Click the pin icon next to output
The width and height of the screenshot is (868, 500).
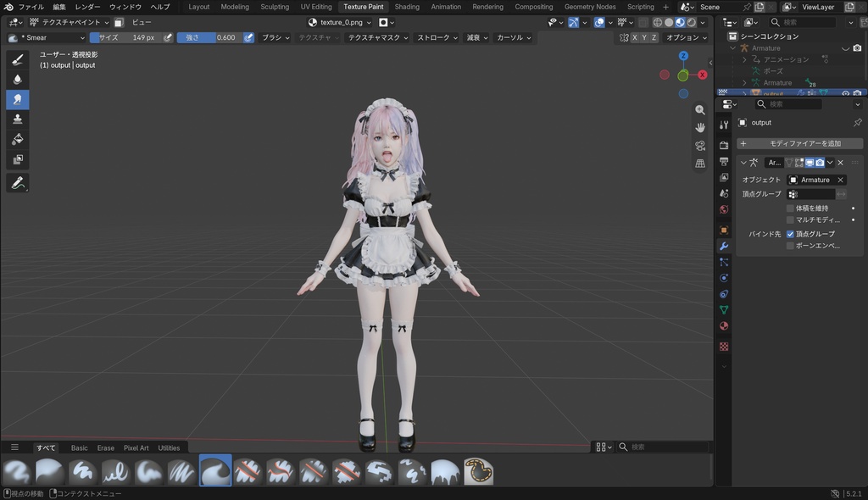[858, 122]
